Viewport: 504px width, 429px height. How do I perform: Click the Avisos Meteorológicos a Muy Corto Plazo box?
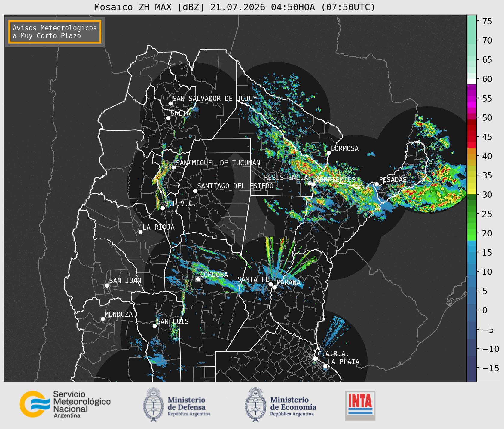click(x=55, y=32)
